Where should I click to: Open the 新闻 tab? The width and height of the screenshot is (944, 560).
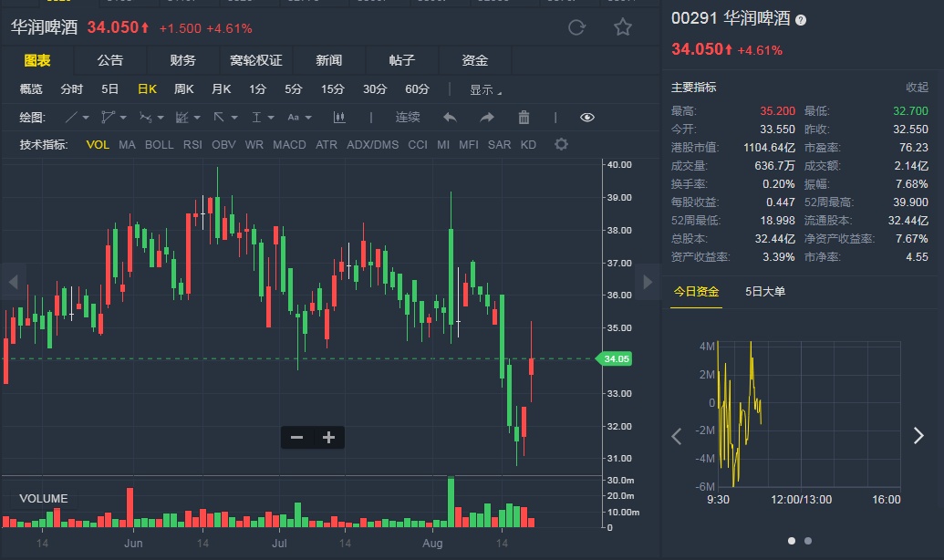tap(328, 60)
